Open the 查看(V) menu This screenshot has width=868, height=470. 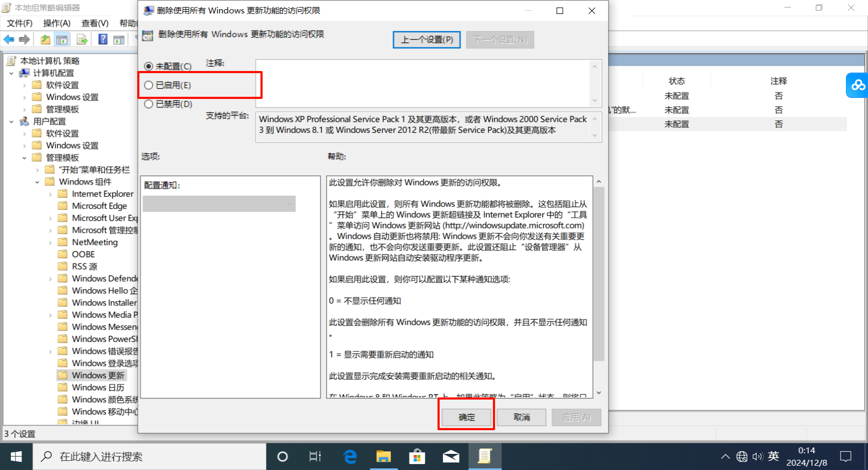[x=95, y=23]
